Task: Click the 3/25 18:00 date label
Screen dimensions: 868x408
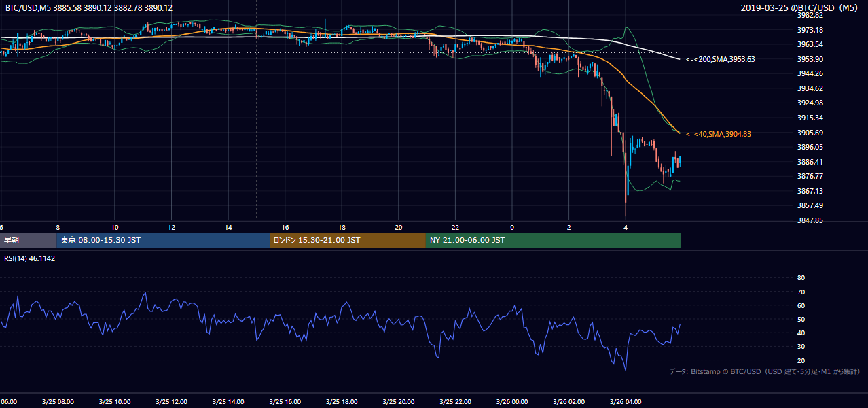Action: tap(342, 402)
